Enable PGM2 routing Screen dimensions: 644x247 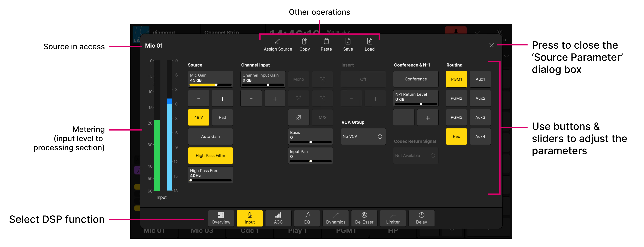pos(456,98)
